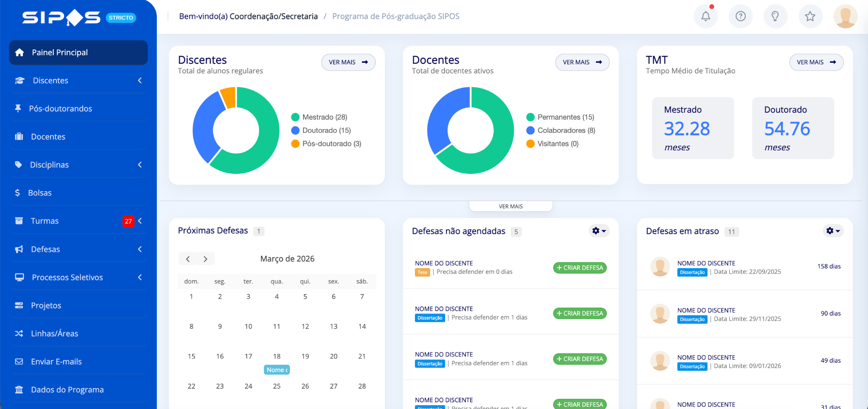Click the star favorites icon
This screenshot has height=409, width=868.
click(810, 17)
